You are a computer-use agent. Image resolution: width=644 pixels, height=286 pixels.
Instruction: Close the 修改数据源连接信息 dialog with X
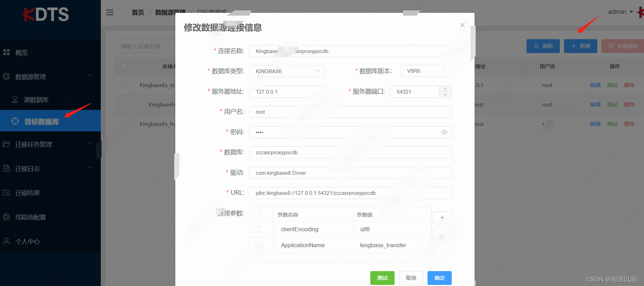point(462,25)
